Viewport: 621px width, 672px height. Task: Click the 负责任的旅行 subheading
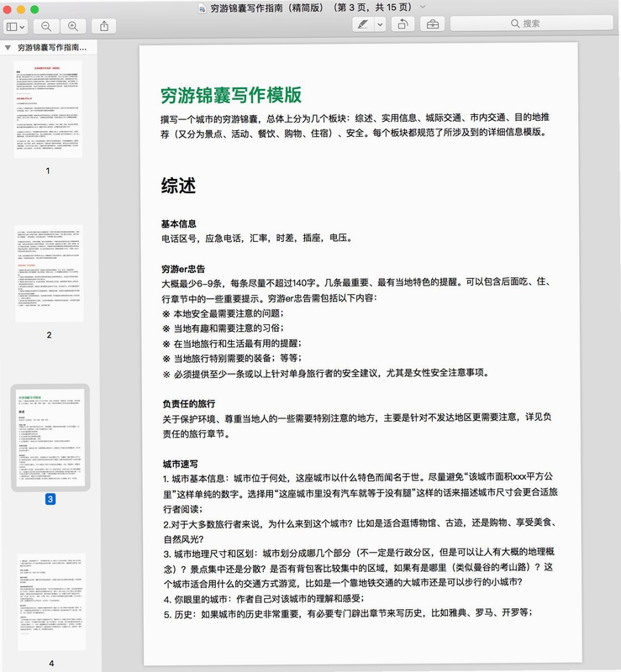189,404
